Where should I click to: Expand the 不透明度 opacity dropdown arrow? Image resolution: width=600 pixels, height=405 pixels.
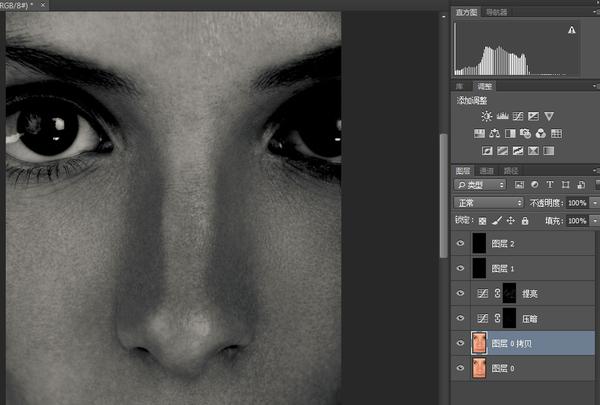point(594,203)
